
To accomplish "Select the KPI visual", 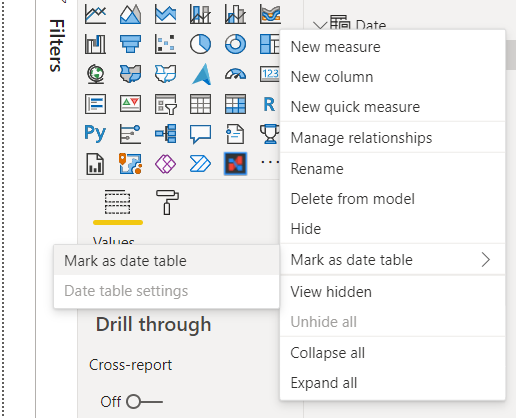I will click(x=130, y=104).
